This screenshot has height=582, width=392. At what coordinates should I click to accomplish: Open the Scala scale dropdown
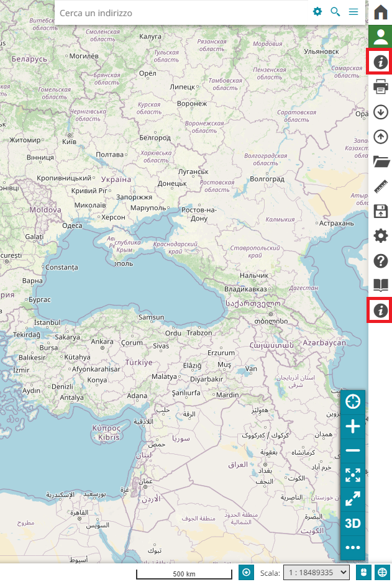tap(317, 573)
